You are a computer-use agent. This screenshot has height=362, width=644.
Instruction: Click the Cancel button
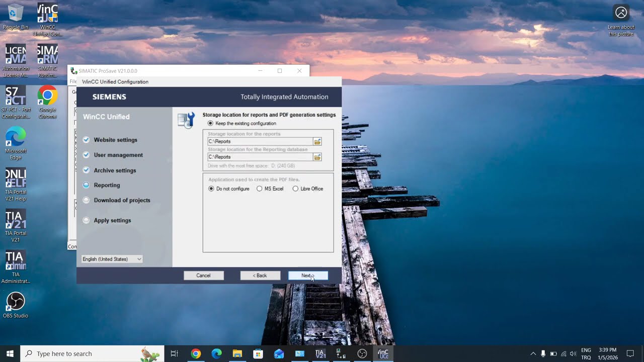[x=203, y=276]
